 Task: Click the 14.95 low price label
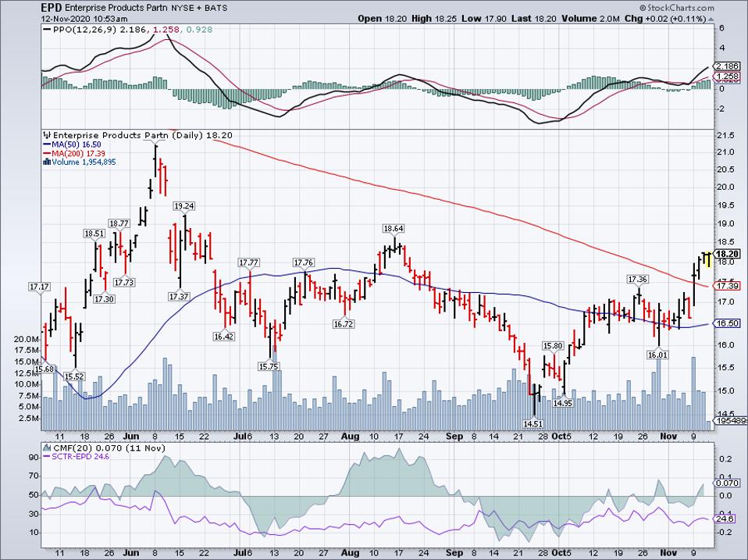(x=563, y=403)
